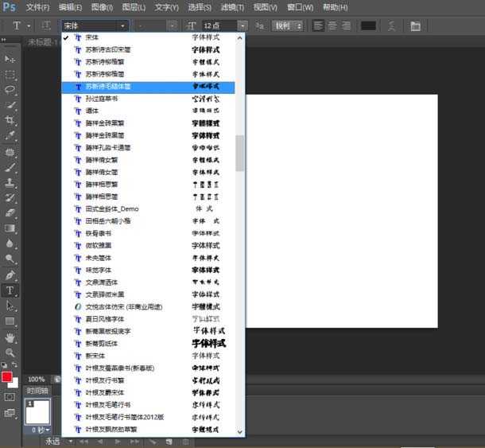Select the Hand tool
The image size is (485, 448).
coord(10,337)
